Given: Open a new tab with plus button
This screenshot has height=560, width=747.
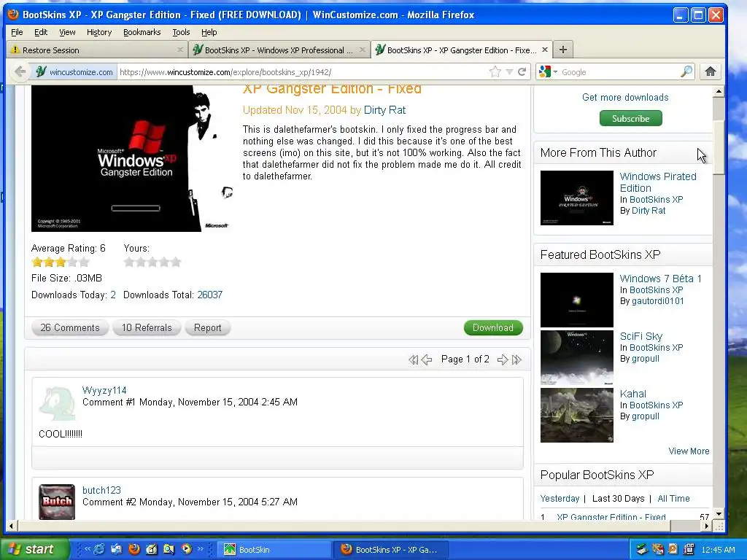Looking at the screenshot, I should tap(562, 50).
